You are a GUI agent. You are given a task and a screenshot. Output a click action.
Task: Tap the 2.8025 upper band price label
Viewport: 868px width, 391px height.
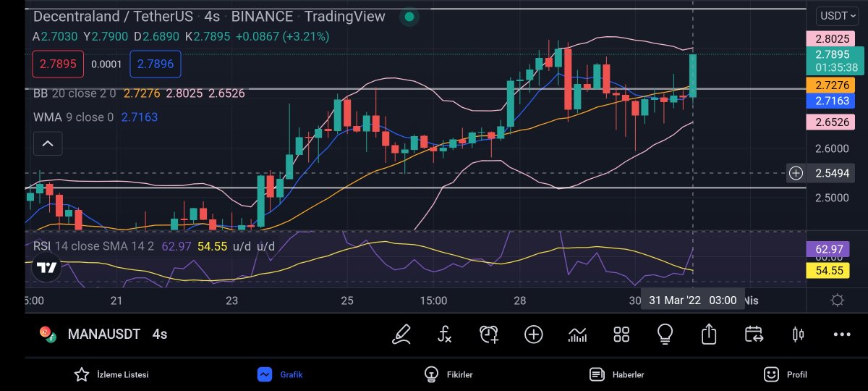831,39
